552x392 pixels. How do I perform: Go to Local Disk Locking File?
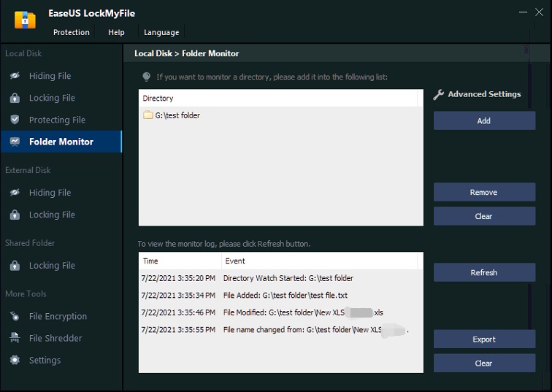coord(61,98)
